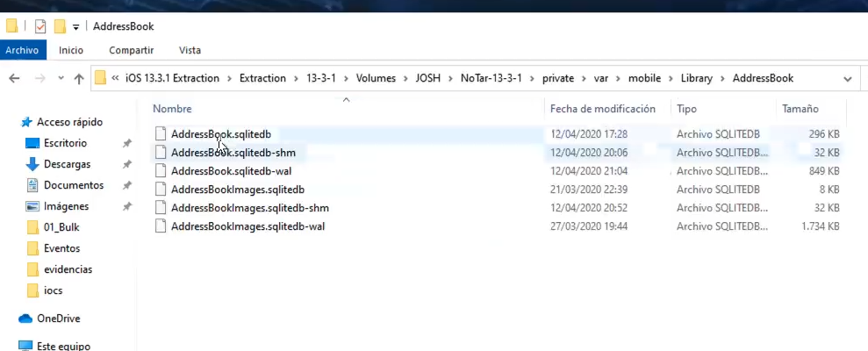Open Descargas in navigation pane
Viewport: 868px width, 351px height.
[x=67, y=164]
